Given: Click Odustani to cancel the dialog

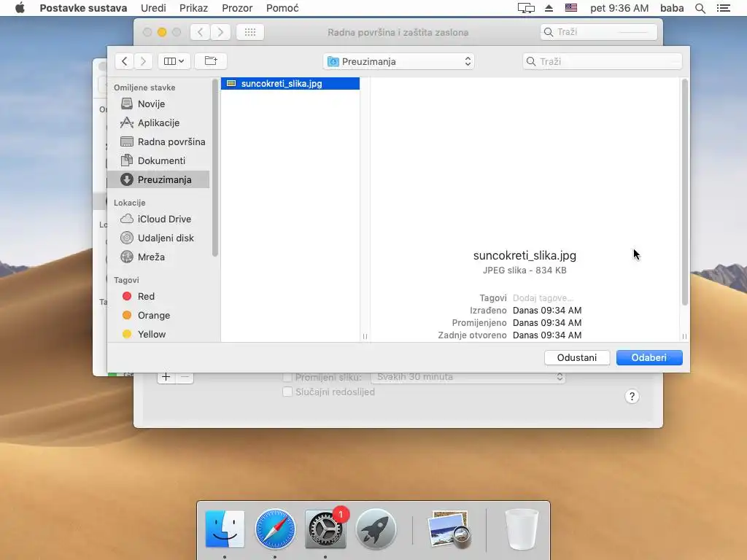Looking at the screenshot, I should point(577,357).
